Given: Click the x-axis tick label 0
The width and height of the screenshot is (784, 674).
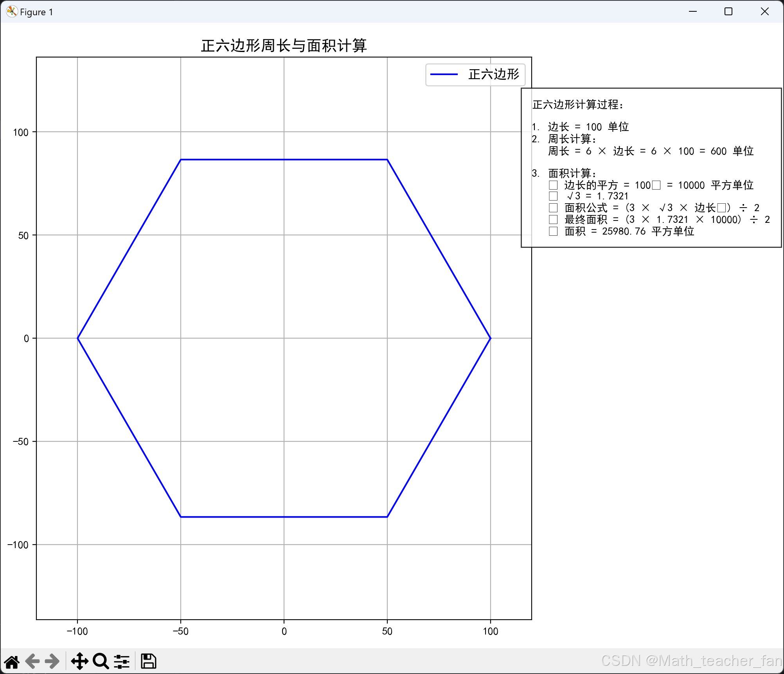Looking at the screenshot, I should (x=284, y=631).
